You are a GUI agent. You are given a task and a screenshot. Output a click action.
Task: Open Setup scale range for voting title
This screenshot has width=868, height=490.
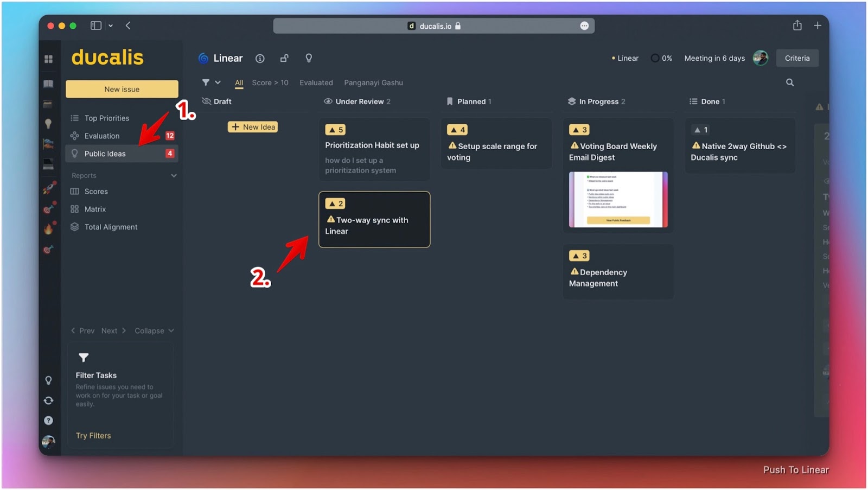click(492, 151)
